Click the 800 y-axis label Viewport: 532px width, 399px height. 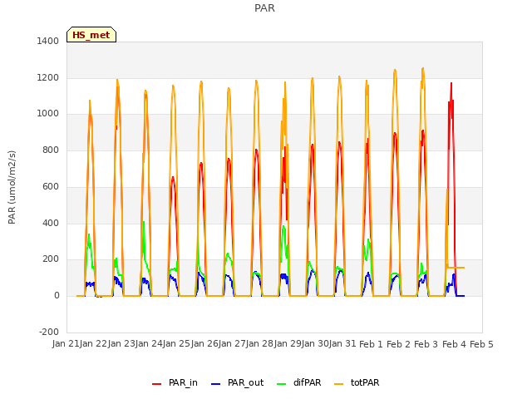[51, 150]
